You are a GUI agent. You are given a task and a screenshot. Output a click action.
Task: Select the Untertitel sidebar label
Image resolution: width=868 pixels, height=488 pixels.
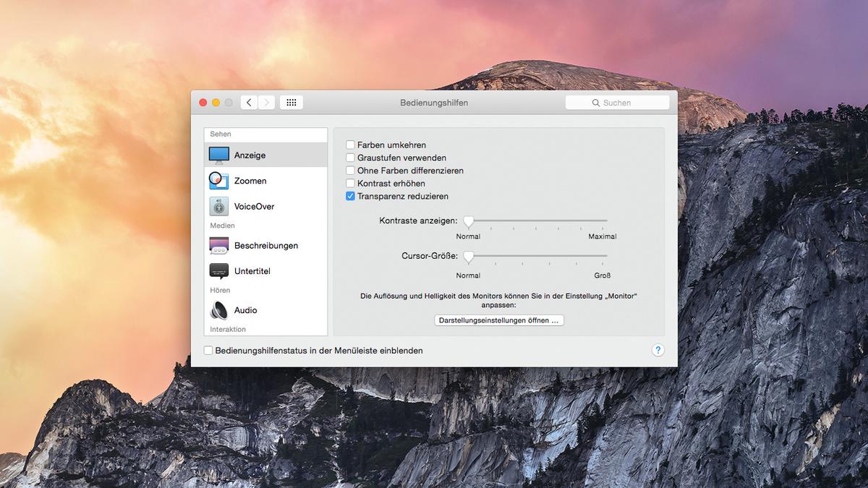(x=252, y=271)
